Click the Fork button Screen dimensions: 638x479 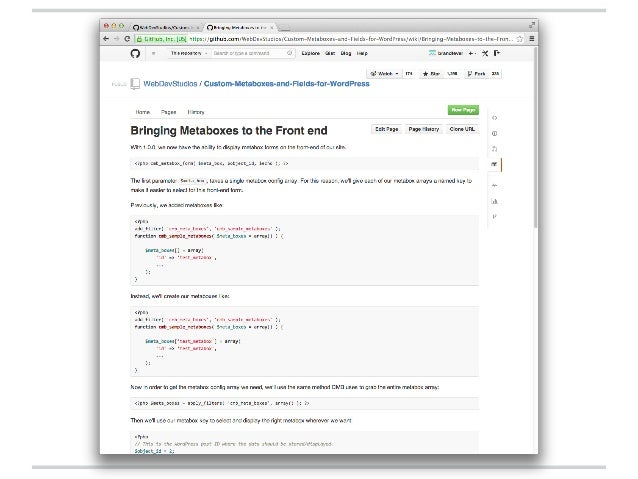tap(476, 74)
